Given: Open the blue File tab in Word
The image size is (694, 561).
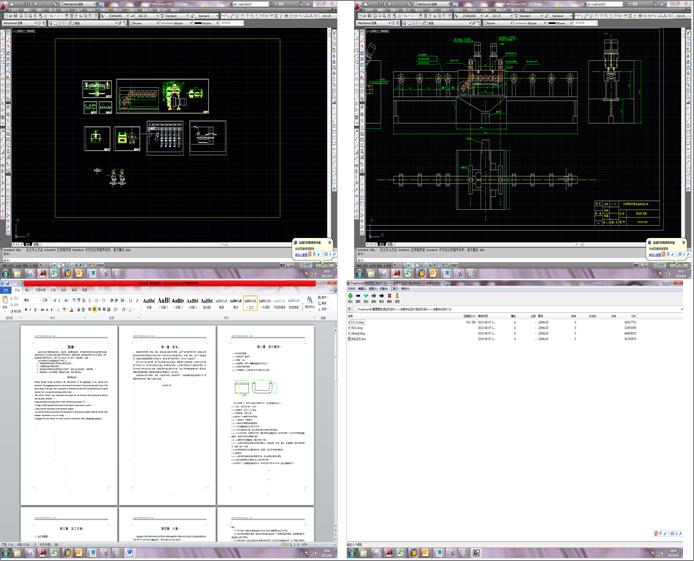Looking at the screenshot, I should (6, 290).
